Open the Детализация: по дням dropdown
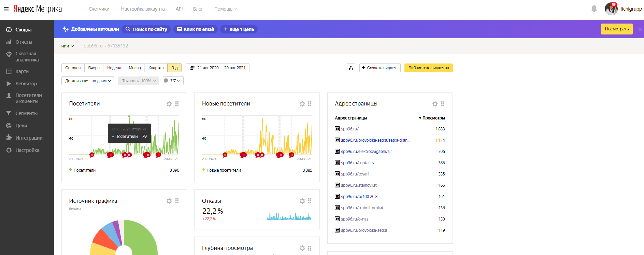 (88, 81)
